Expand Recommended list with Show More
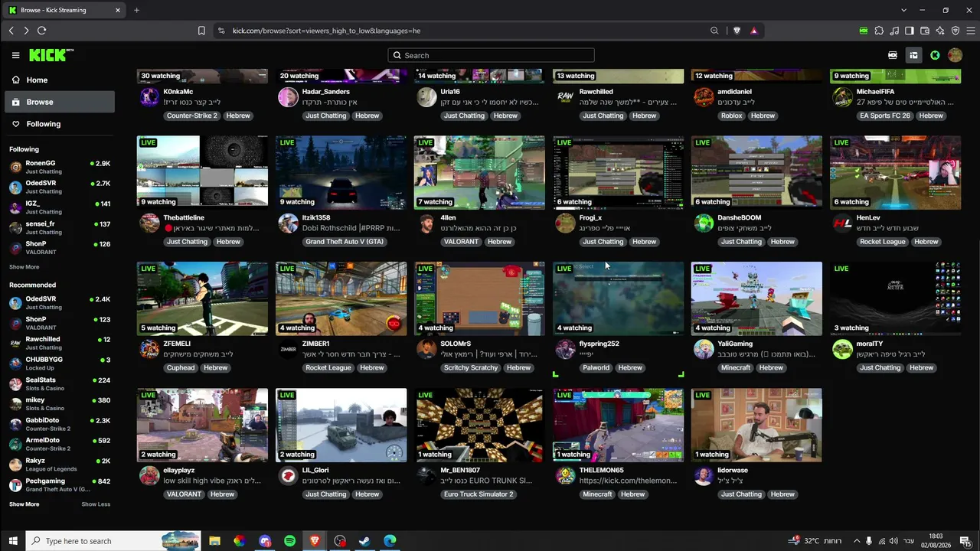The image size is (980, 551). pos(24,504)
